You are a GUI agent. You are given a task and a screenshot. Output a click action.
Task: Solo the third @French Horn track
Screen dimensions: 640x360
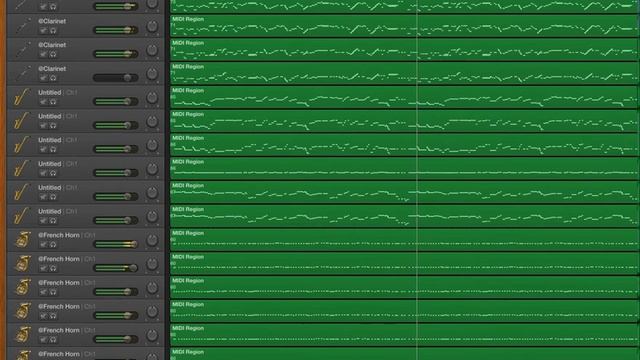(x=53, y=292)
